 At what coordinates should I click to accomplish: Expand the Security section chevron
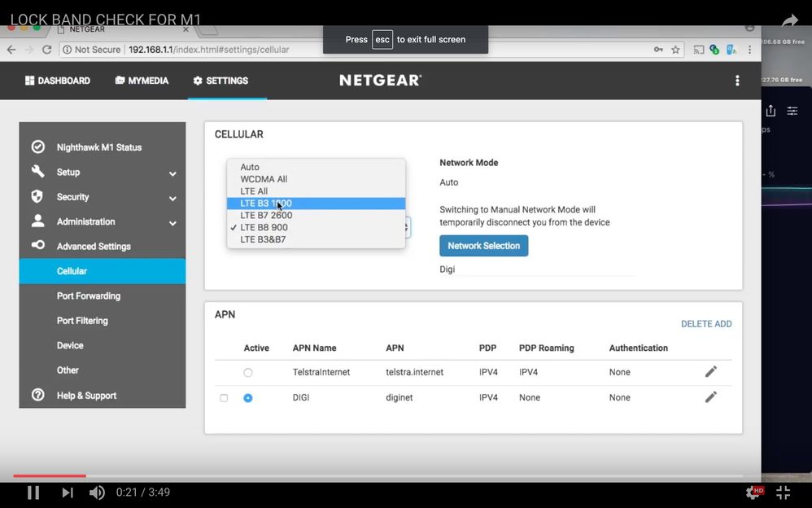[x=173, y=199]
